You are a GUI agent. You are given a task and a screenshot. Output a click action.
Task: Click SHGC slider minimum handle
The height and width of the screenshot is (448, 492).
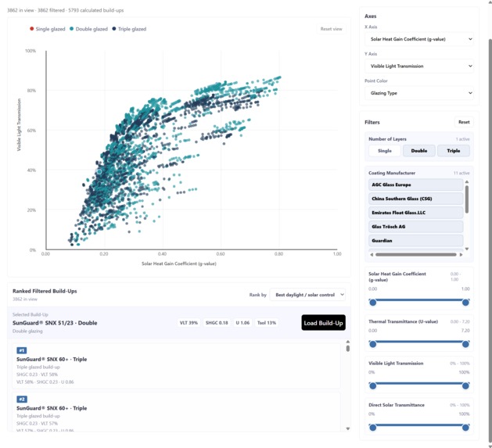coord(373,303)
